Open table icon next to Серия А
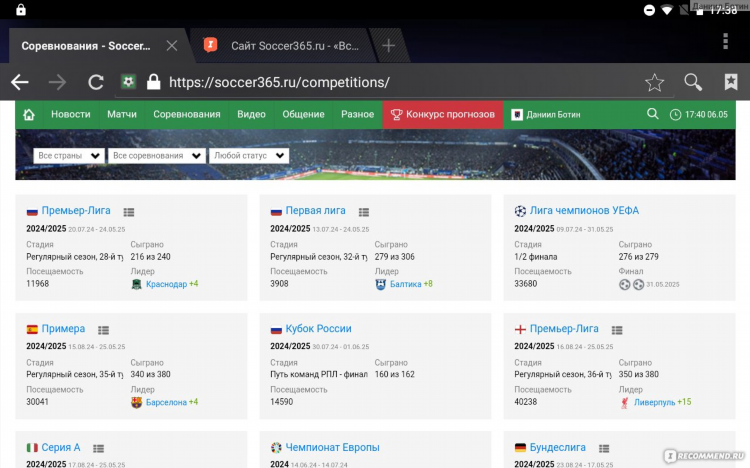750x468 pixels. [99, 448]
